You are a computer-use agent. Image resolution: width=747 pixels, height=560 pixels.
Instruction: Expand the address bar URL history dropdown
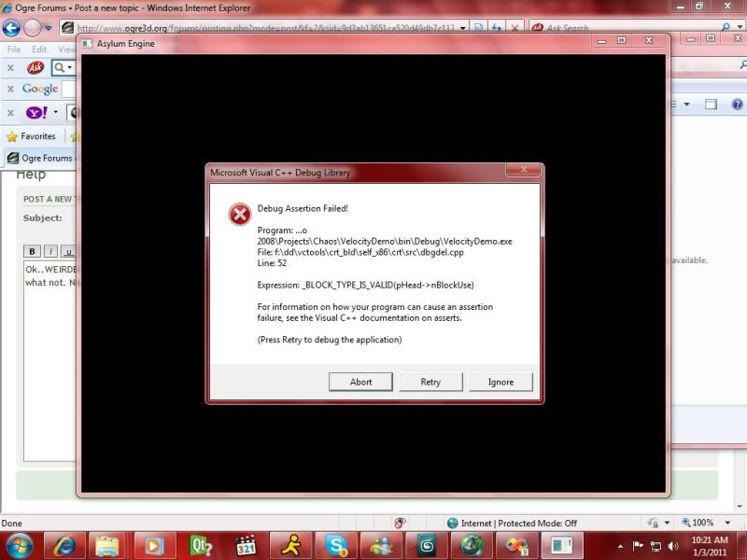tap(462, 28)
